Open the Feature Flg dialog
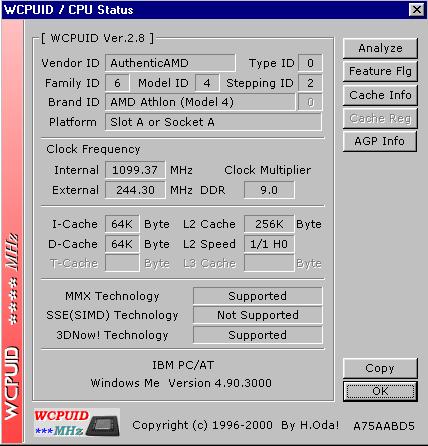Screen dimensions: 428x446 [380, 71]
